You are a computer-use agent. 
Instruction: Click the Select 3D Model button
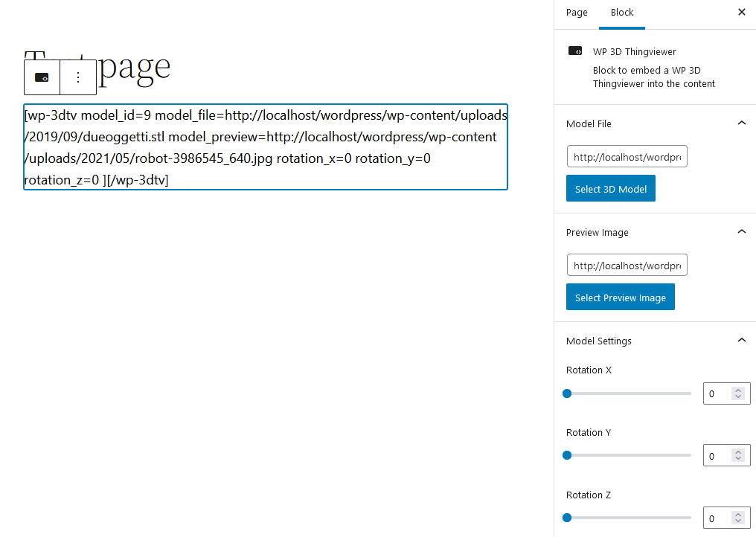pyautogui.click(x=610, y=188)
